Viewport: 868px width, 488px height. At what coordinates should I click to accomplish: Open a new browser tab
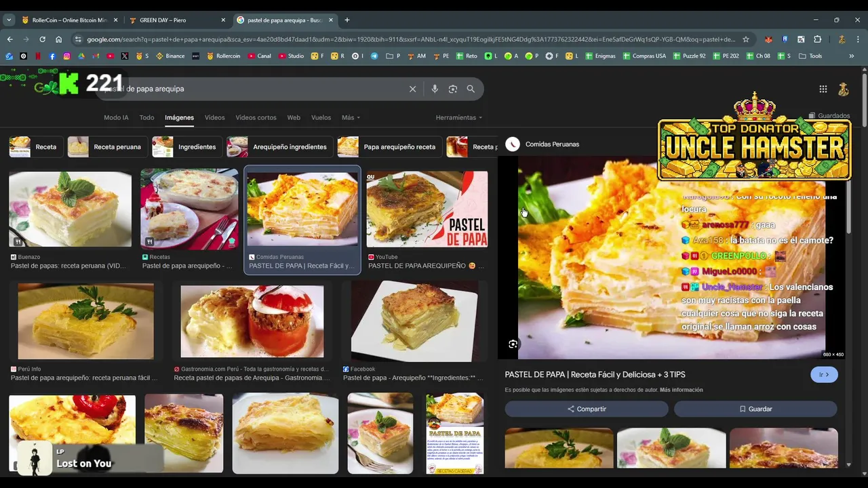point(347,20)
